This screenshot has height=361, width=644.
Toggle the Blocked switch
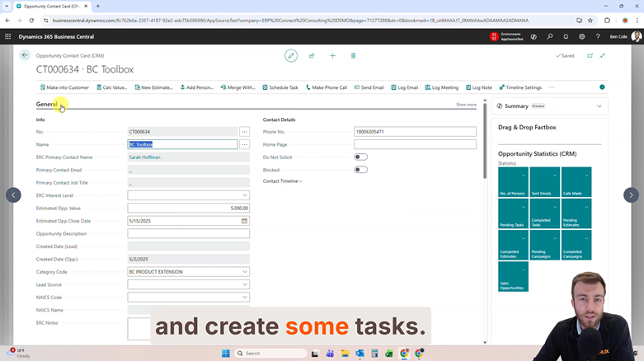(x=360, y=170)
